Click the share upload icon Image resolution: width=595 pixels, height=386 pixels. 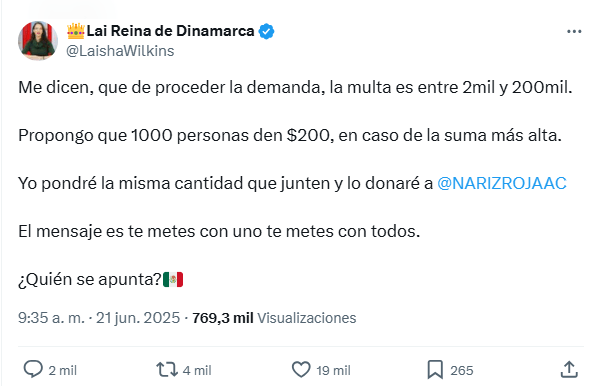click(x=569, y=369)
